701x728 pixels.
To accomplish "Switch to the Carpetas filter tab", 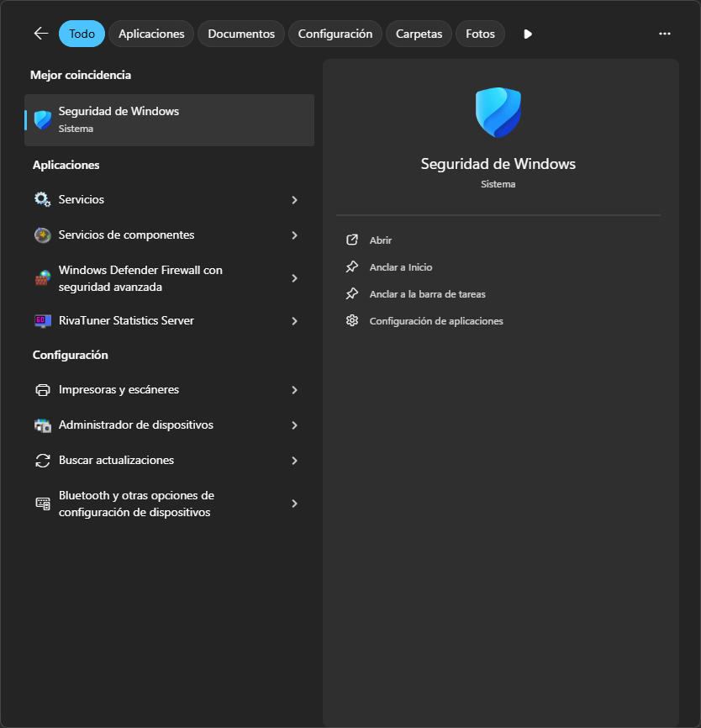I will (x=419, y=34).
